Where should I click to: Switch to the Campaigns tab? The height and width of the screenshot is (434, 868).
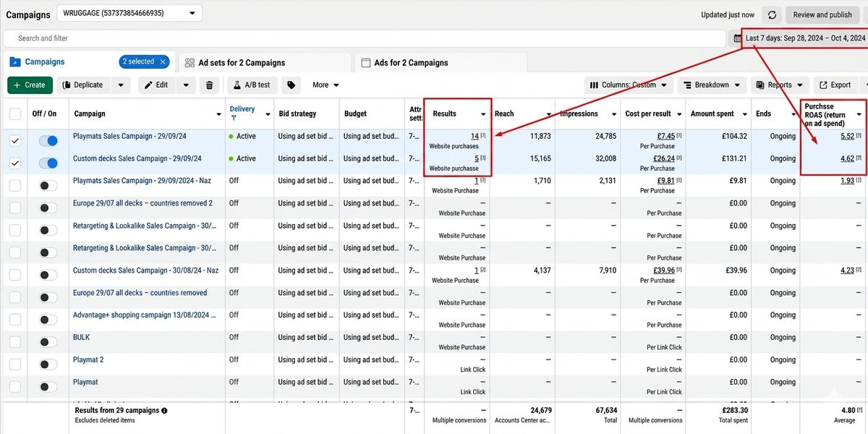(x=45, y=62)
